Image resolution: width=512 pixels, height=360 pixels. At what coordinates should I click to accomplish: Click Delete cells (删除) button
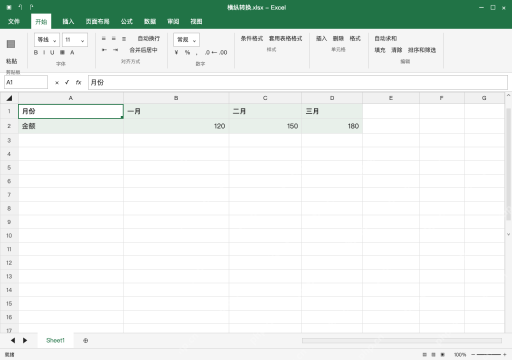tap(338, 39)
